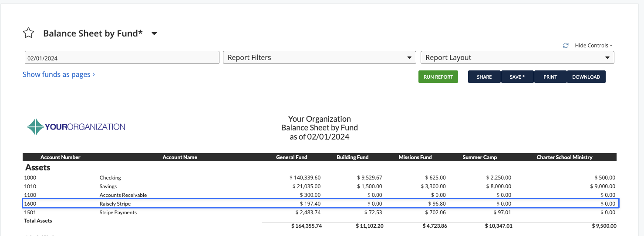Click the Missions Fund column header
Image resolution: width=644 pixels, height=236 pixels.
(x=415, y=157)
